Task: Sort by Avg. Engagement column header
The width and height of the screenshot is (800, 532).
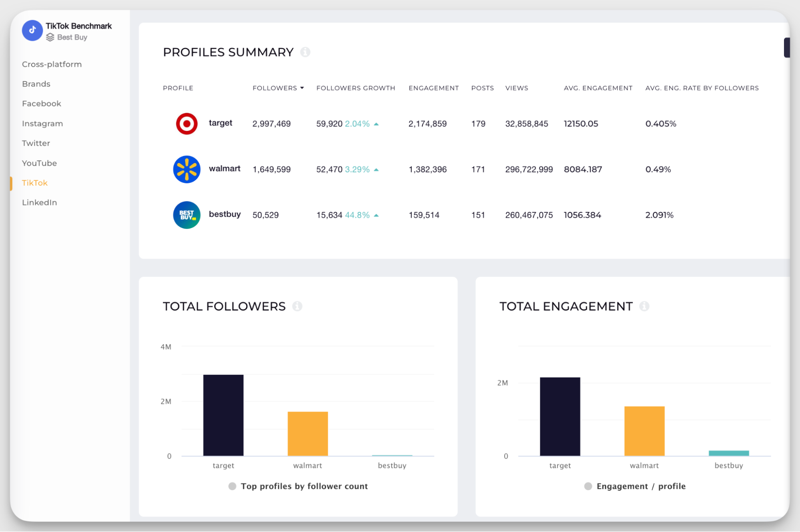Action: 598,88
